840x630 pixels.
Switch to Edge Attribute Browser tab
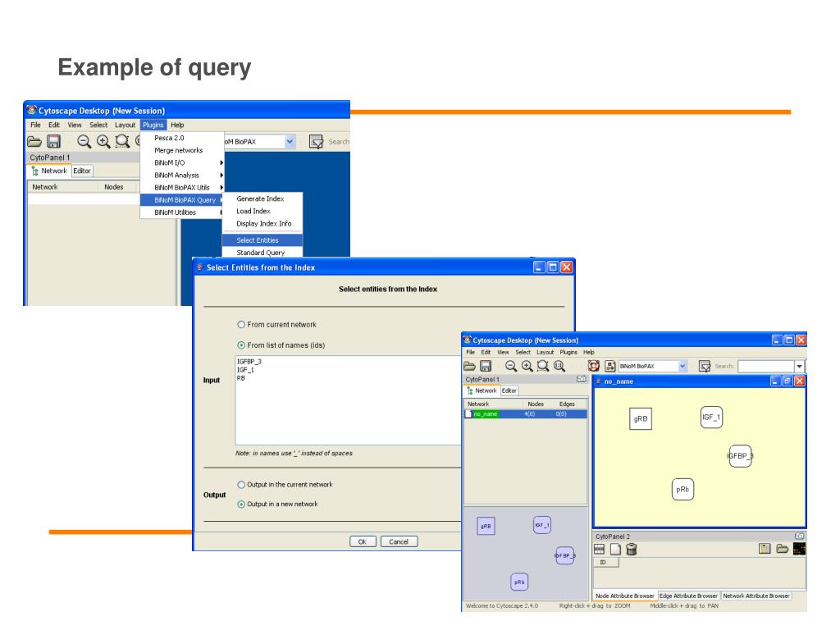pyautogui.click(x=688, y=596)
